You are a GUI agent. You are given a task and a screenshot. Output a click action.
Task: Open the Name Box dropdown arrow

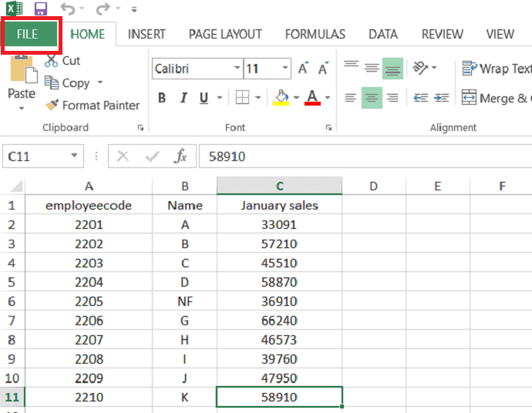(x=75, y=156)
